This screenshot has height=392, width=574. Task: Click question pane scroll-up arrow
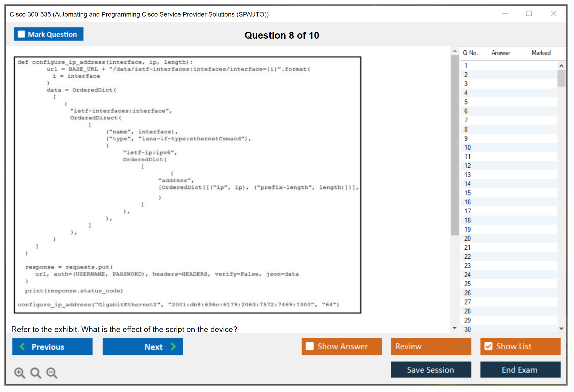pyautogui.click(x=454, y=51)
